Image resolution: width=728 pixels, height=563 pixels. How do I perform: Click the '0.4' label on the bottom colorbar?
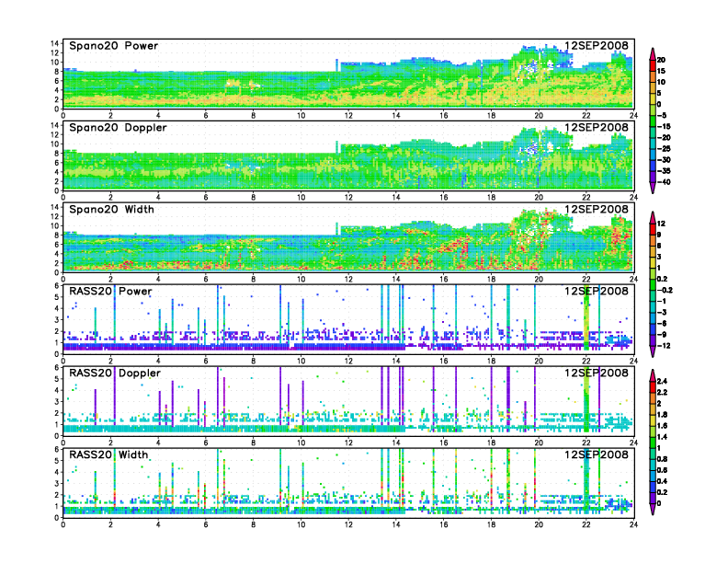[663, 481]
